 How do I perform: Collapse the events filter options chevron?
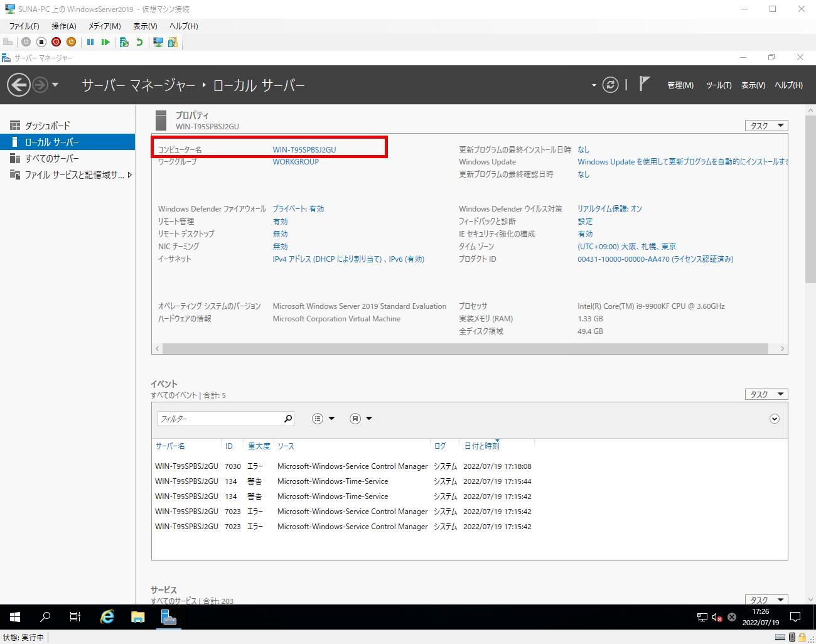pyautogui.click(x=775, y=418)
